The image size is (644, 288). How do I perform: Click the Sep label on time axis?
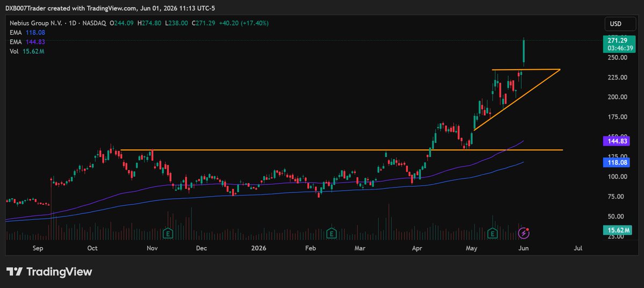pyautogui.click(x=38, y=249)
